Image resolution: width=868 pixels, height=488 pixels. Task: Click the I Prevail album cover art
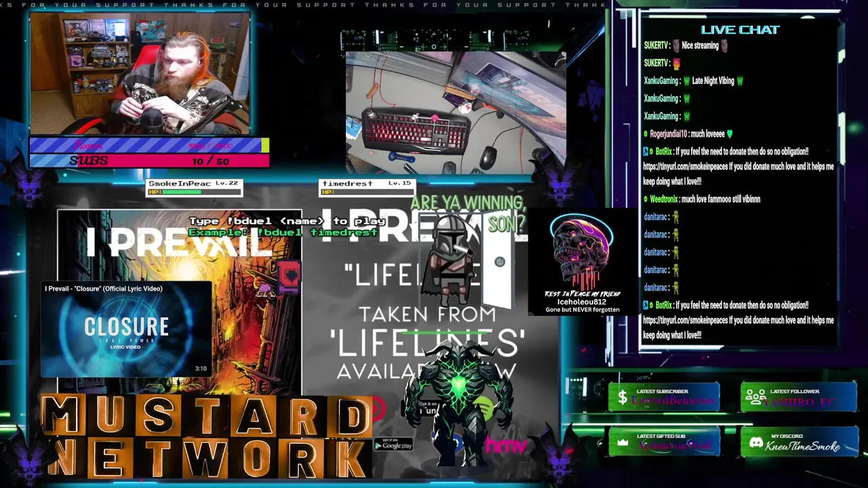(180, 302)
